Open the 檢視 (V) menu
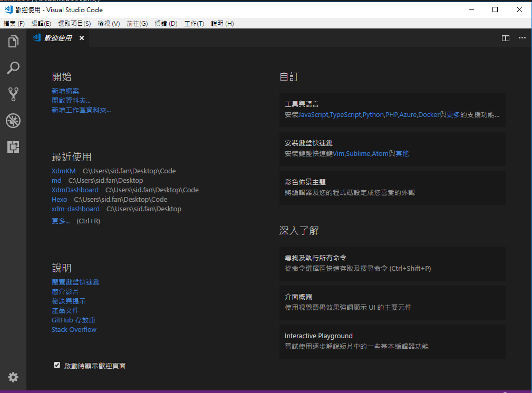This screenshot has width=532, height=393. 109,24
